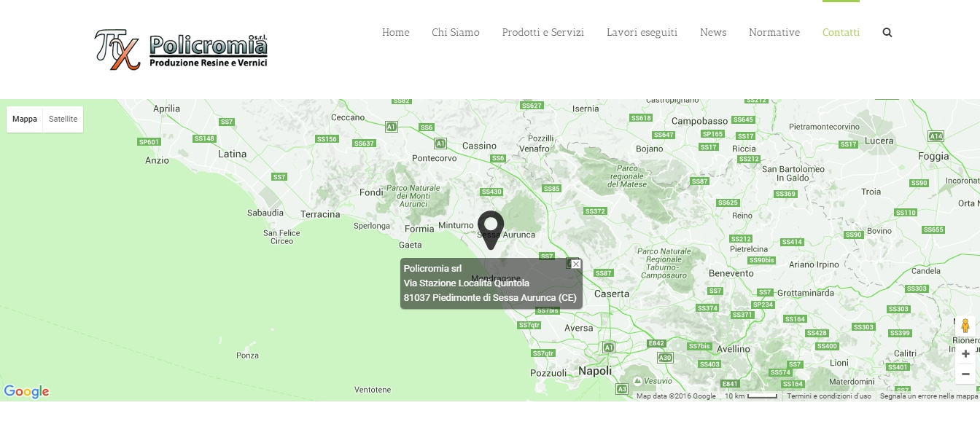980x432 pixels.
Task: Click the Vesuvio mountain marker
Action: pyautogui.click(x=637, y=380)
